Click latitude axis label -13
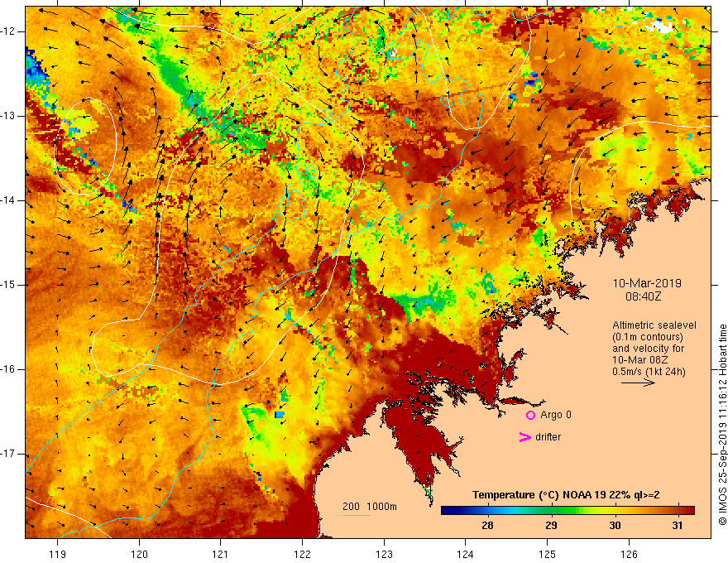 click(8, 116)
